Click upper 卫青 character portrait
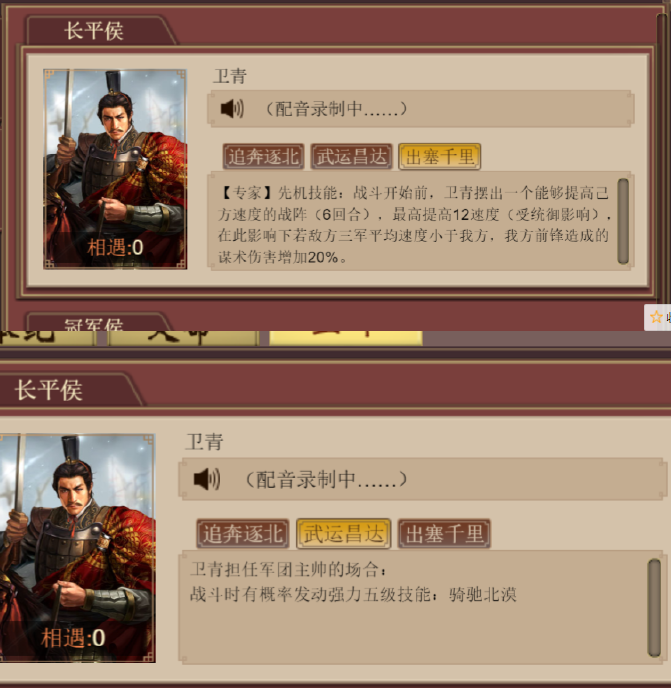The height and width of the screenshot is (688, 671). [115, 169]
